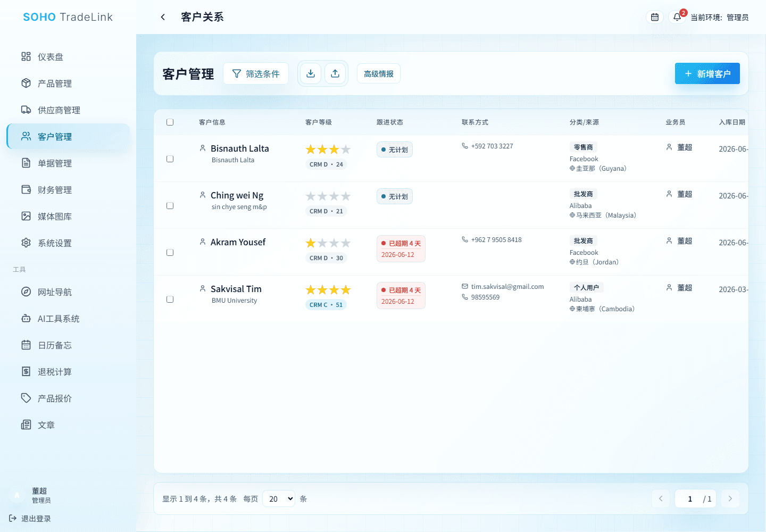Screen dimensions: 766x532
Task: Click 退出登录 to log out
Action: [30, 518]
